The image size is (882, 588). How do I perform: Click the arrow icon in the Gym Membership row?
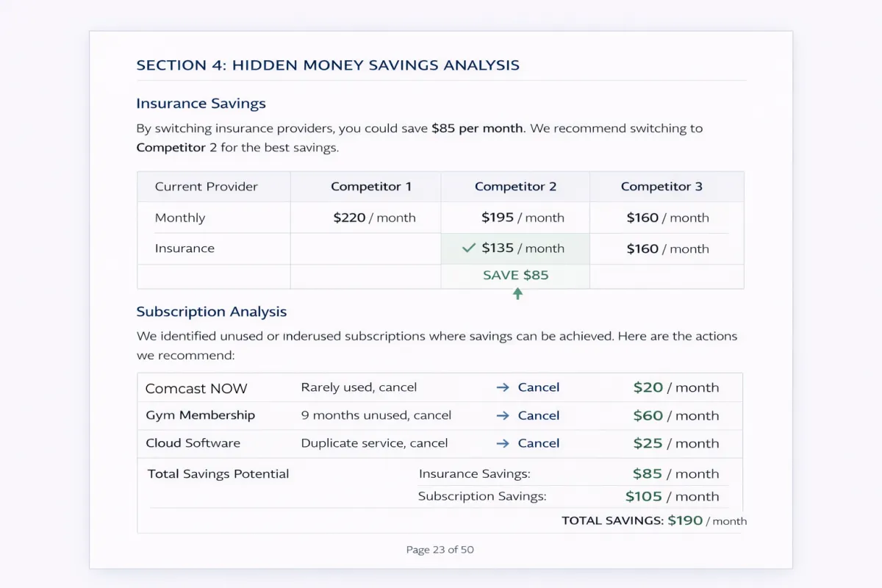tap(503, 415)
